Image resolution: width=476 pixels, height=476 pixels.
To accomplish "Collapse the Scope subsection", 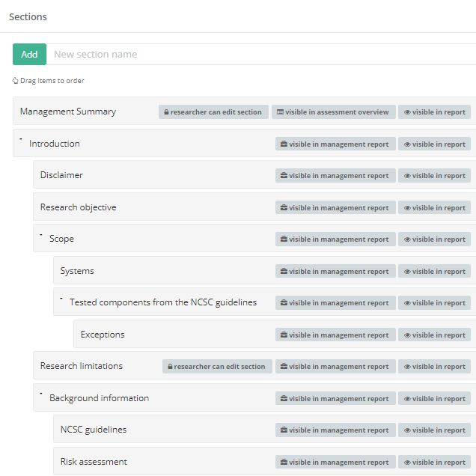I will pyautogui.click(x=41, y=234).
